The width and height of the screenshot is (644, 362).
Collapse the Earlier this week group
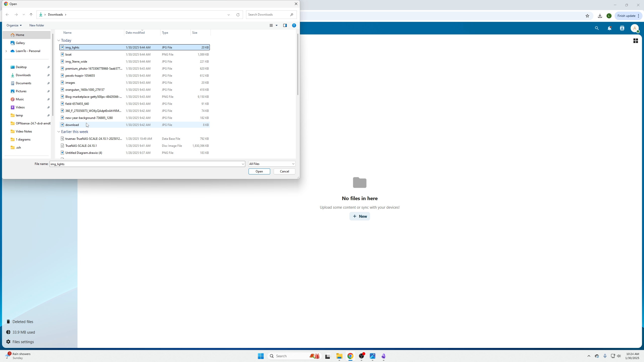click(59, 132)
